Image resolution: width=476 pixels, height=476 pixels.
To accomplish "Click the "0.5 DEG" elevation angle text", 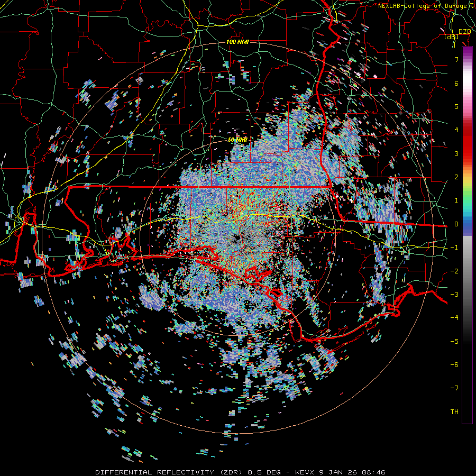I will point(264,472).
